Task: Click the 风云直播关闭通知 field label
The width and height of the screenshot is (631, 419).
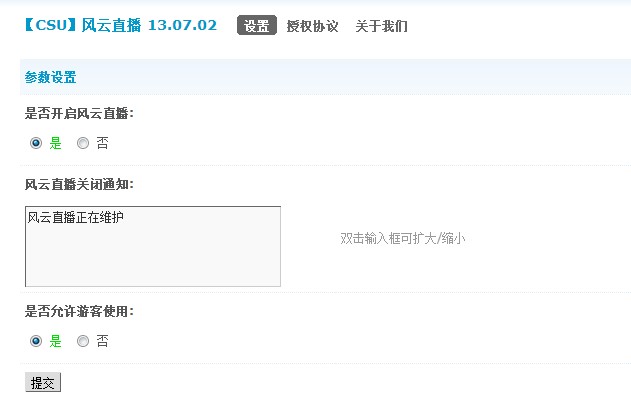Action: tap(79, 184)
